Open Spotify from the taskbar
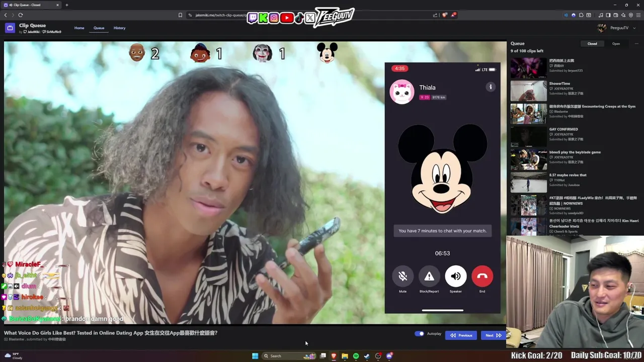 coord(356,356)
